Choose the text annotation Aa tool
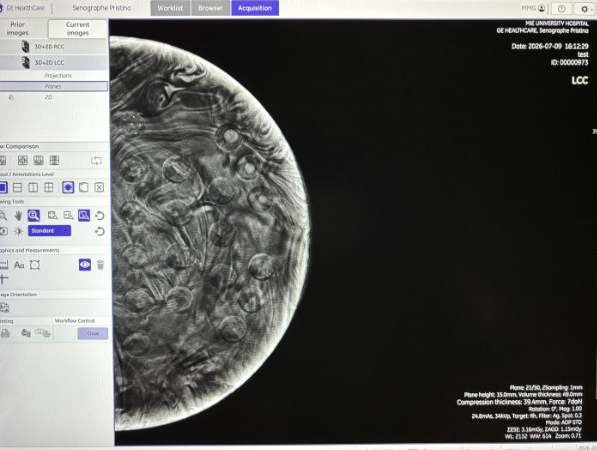 (x=19, y=265)
